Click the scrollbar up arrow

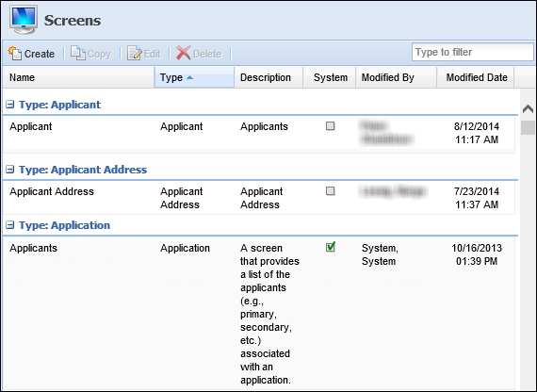[528, 109]
